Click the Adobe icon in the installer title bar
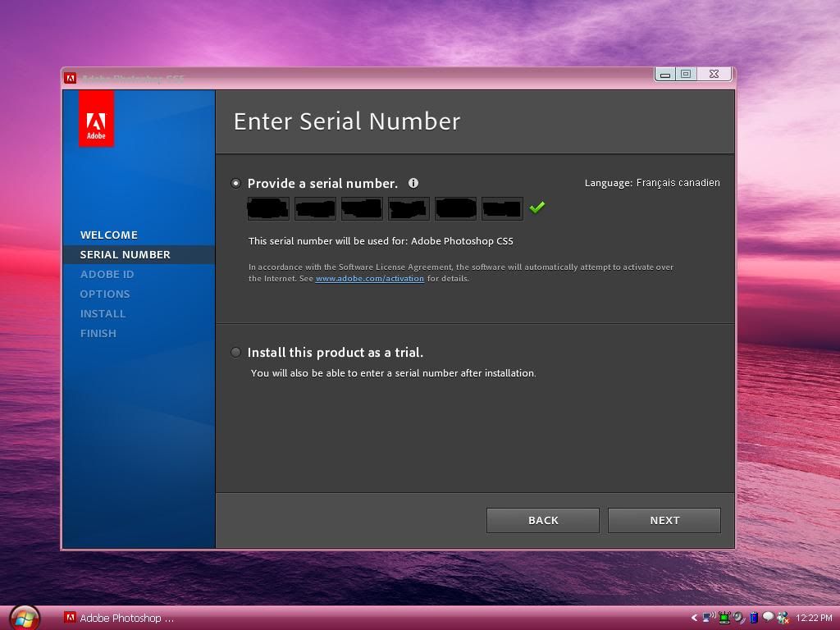The image size is (840, 630). point(71,78)
